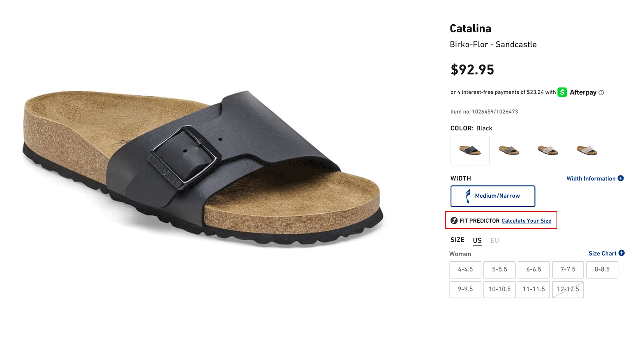Pick women's size 9-9.5
The height and width of the screenshot is (346, 644).
465,289
